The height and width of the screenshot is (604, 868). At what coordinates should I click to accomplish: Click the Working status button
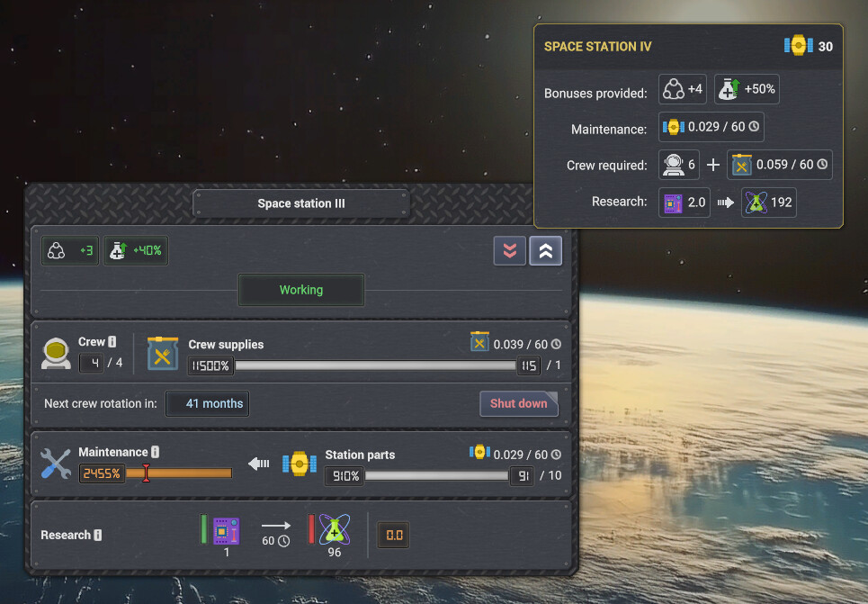coord(301,290)
